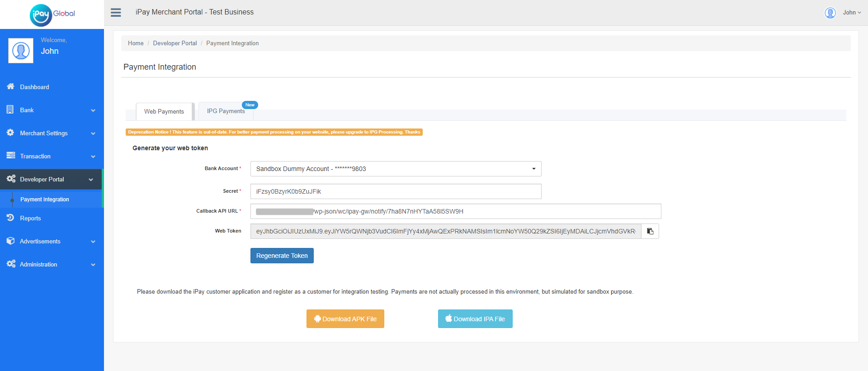Viewport: 868px width, 371px height.
Task: Expand the Advertisements chevron
Action: pos(93,242)
